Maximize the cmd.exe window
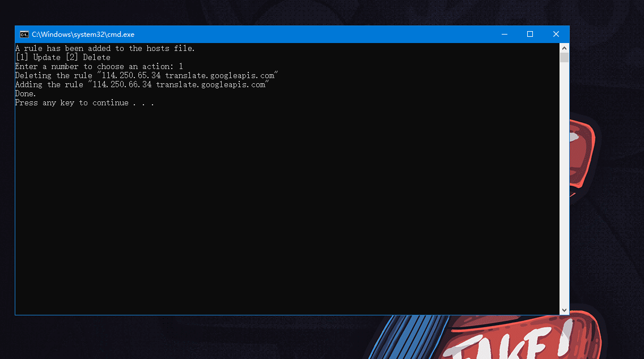This screenshot has width=644, height=359. tap(530, 35)
